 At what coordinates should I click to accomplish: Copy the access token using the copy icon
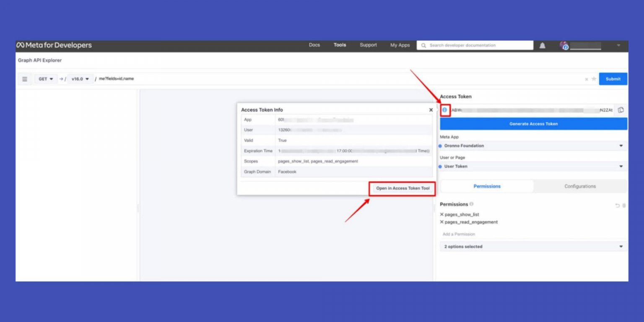[x=621, y=109]
